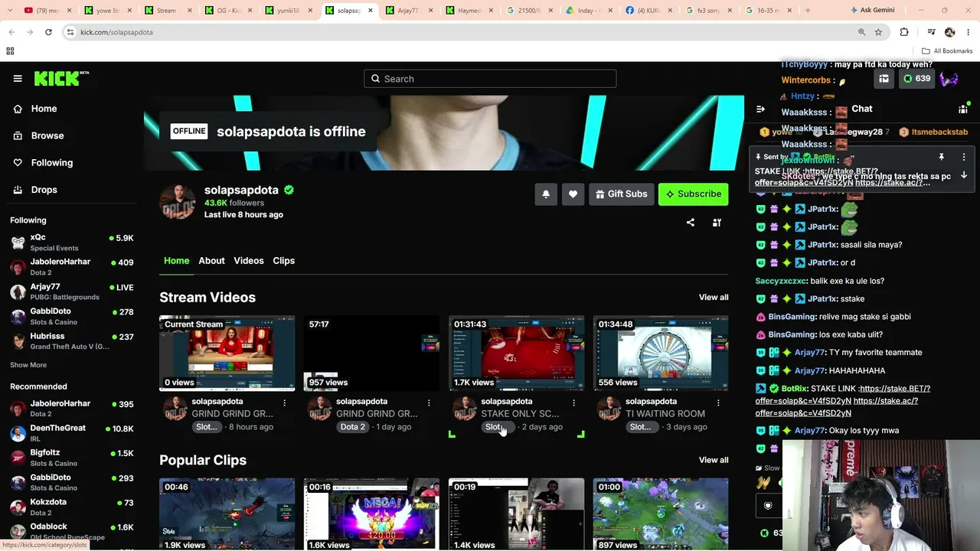Open the browser extensions puzzle icon
Image resolution: width=980 pixels, height=551 pixels.
[x=904, y=32]
